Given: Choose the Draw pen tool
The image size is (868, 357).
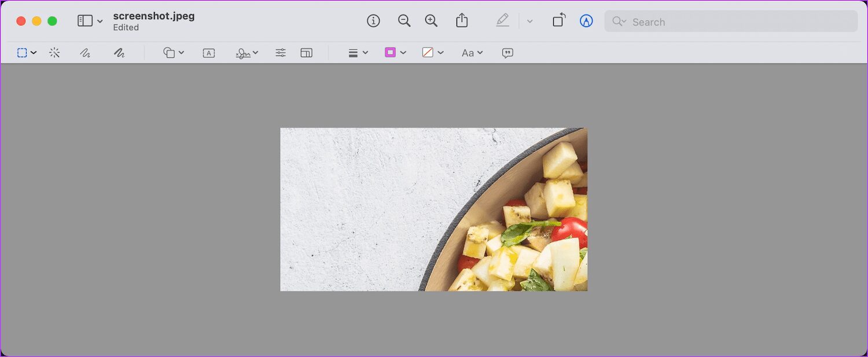Looking at the screenshot, I should pyautogui.click(x=119, y=53).
